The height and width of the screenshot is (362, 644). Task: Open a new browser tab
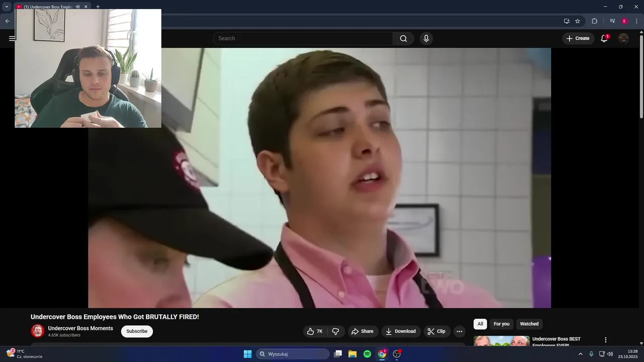pos(98,7)
